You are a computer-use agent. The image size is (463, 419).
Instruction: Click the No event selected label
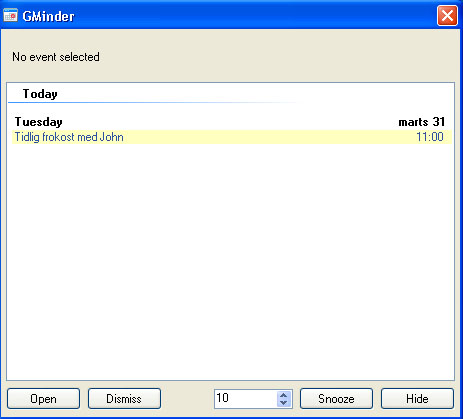pyautogui.click(x=56, y=57)
